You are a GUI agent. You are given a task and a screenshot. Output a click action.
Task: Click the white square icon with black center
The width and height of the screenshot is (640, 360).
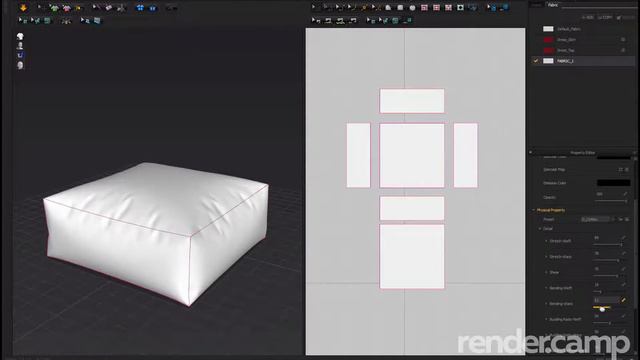click(x=460, y=7)
